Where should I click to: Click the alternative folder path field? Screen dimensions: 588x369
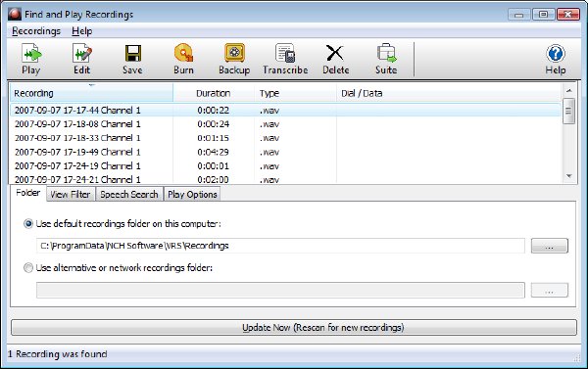pyautogui.click(x=280, y=291)
